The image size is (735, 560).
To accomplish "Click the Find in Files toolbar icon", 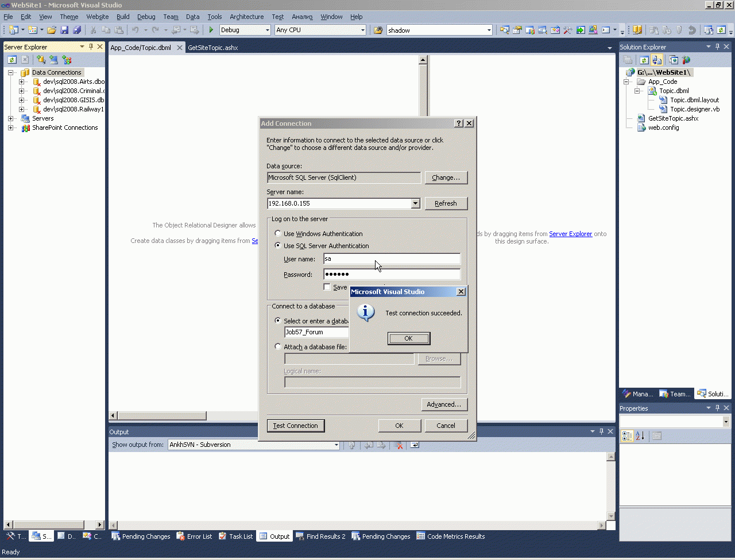I will pos(378,30).
